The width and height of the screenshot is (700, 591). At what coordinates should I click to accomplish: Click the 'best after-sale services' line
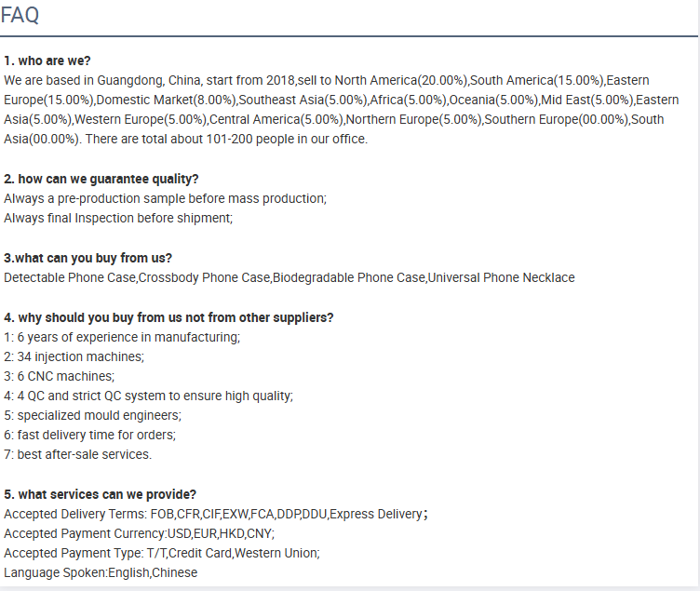77,454
